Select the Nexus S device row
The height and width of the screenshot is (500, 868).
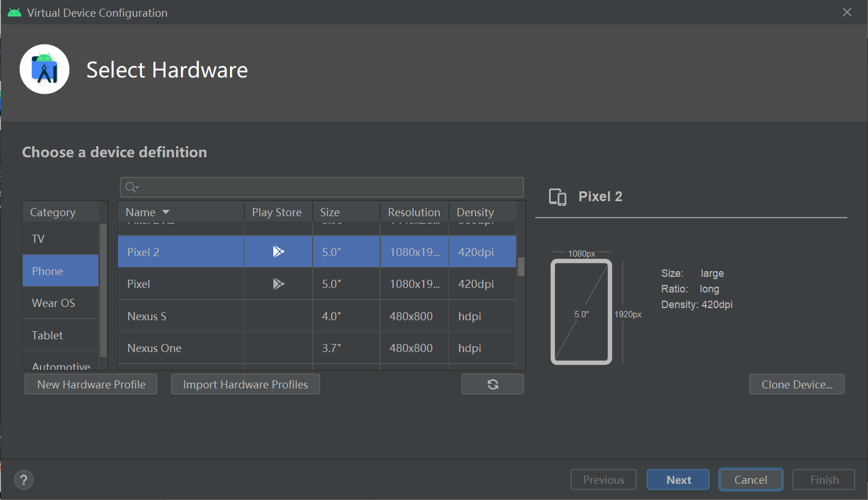point(317,316)
